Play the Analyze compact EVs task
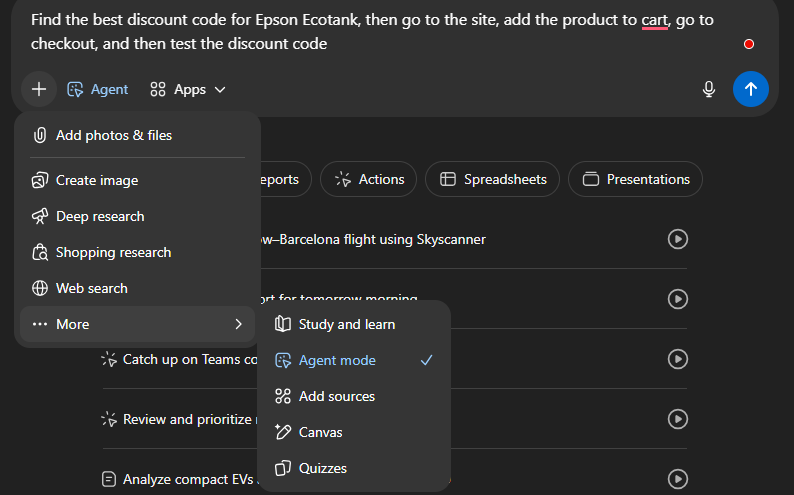This screenshot has width=794, height=495. (678, 479)
